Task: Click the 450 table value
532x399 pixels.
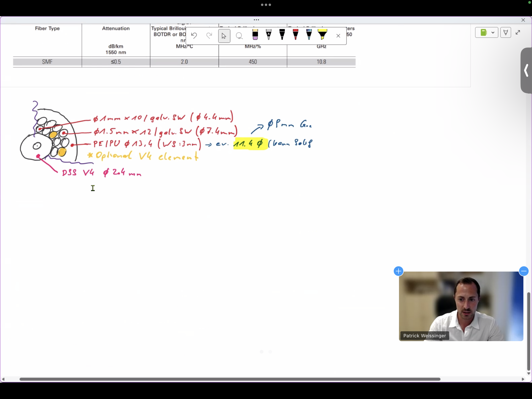Action: tap(253, 62)
